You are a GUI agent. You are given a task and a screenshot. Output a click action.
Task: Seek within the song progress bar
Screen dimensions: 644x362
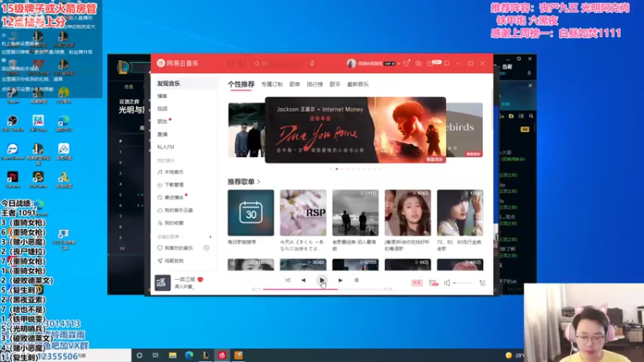[322, 290]
